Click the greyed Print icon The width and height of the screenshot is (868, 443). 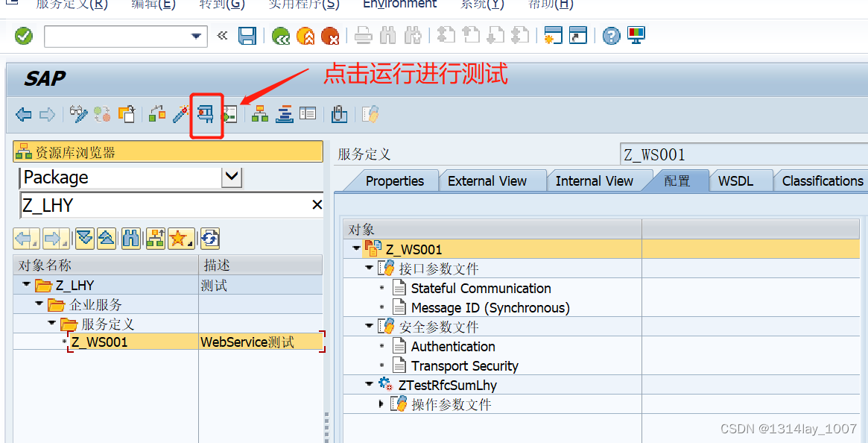(x=363, y=36)
